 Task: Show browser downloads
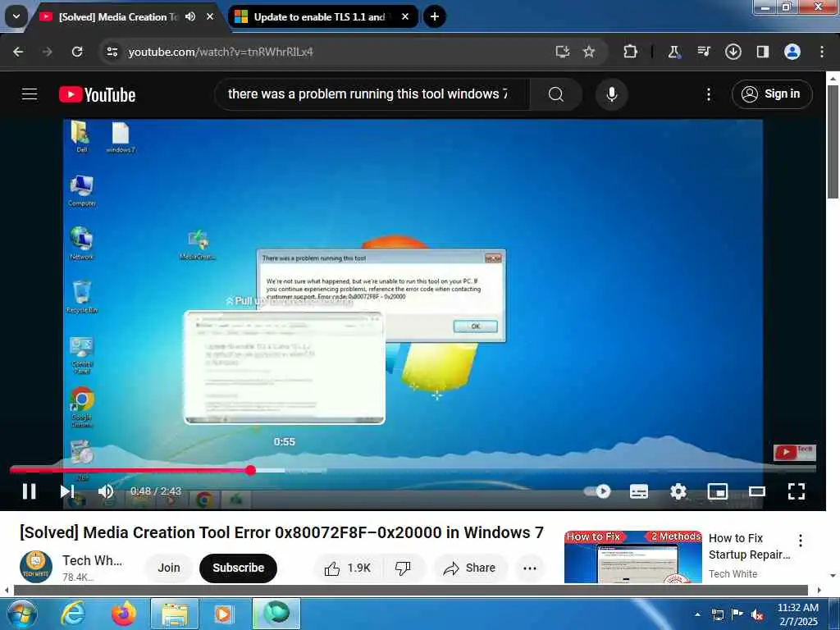[x=733, y=52]
